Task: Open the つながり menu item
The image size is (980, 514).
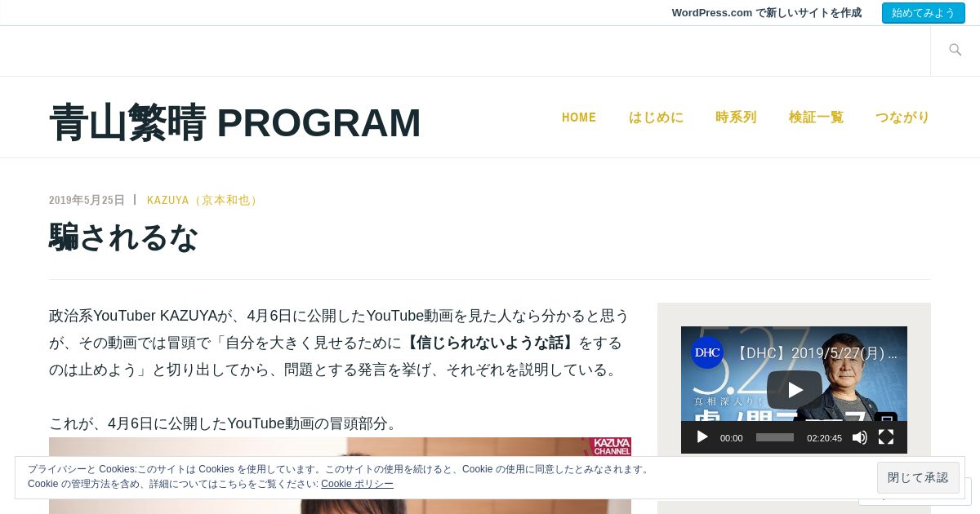Action: coord(902,117)
